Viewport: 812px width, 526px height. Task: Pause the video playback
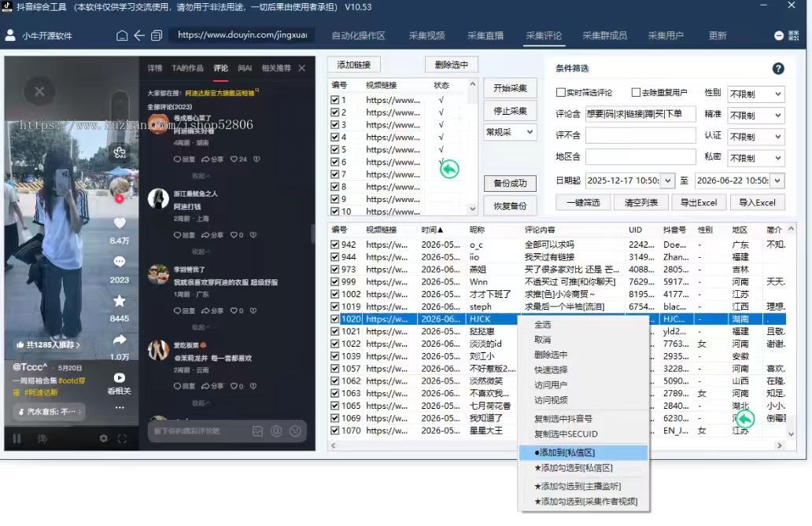coord(17,439)
